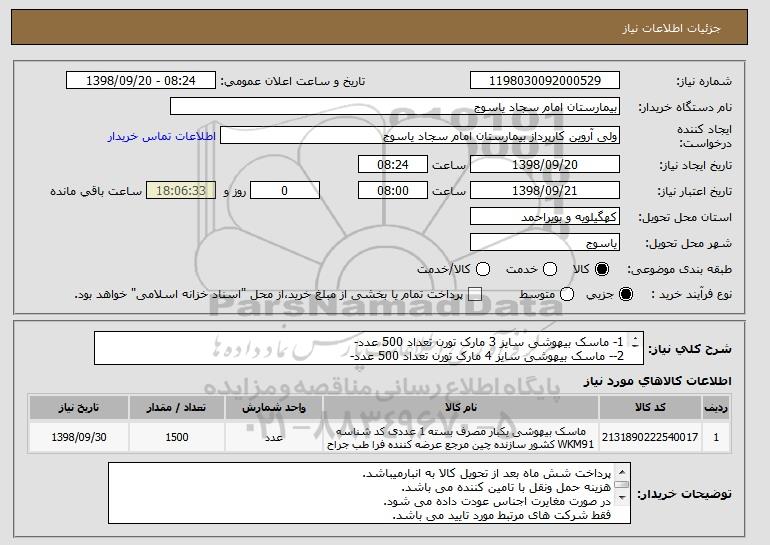Click the public announcement date field
The height and width of the screenshot is (545, 770).
(141, 81)
